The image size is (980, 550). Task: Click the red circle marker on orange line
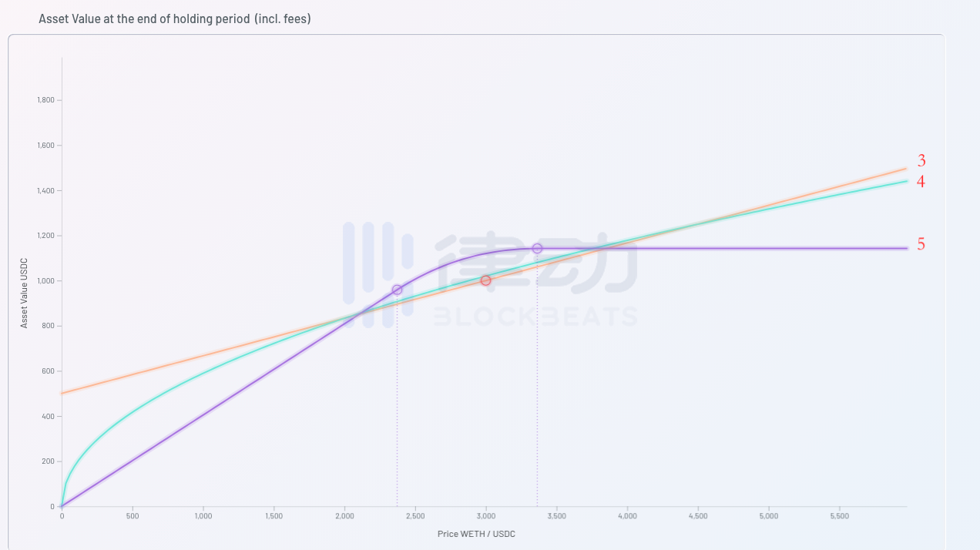click(485, 280)
